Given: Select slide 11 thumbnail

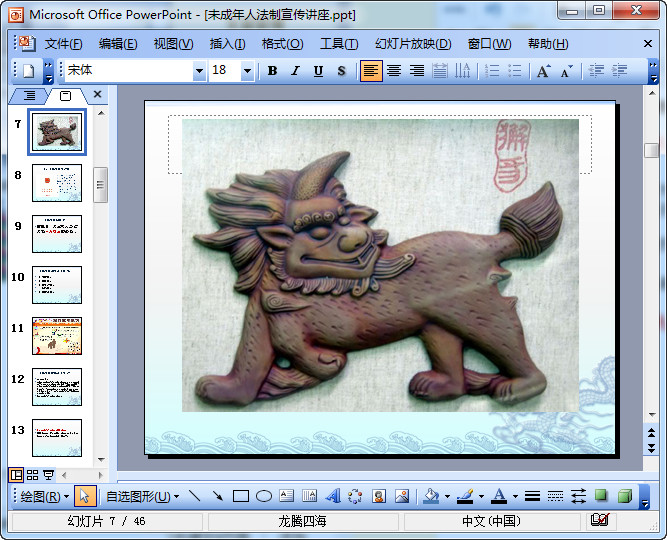Looking at the screenshot, I should [57, 336].
